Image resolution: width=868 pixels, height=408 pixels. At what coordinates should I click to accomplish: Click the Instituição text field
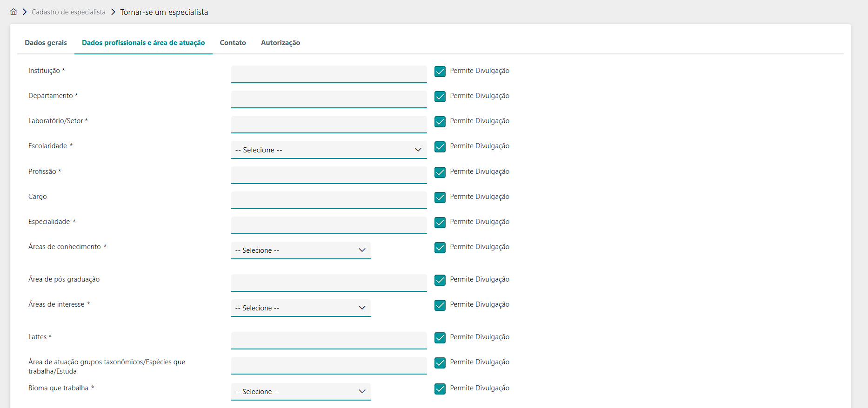click(x=328, y=74)
